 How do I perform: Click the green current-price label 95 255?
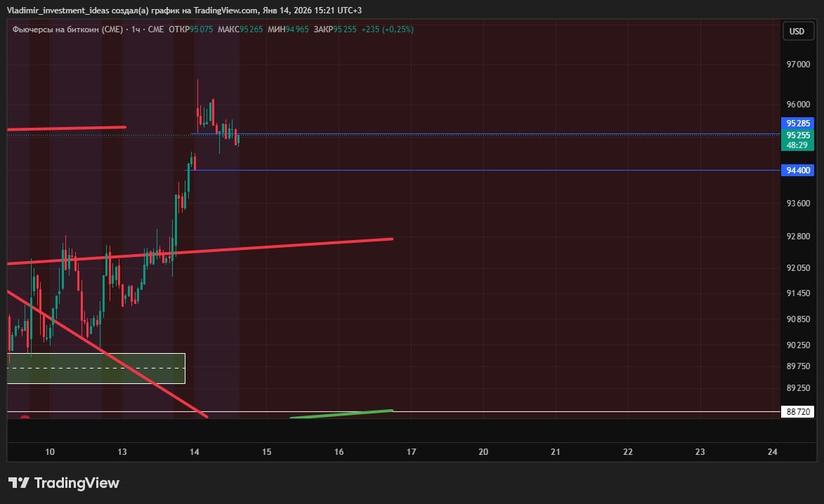(798, 135)
